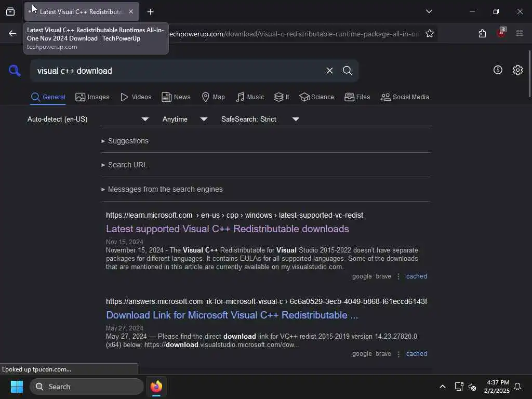The width and height of the screenshot is (532, 399).
Task: Click the page vertical scrollbar
Action: tap(529, 73)
